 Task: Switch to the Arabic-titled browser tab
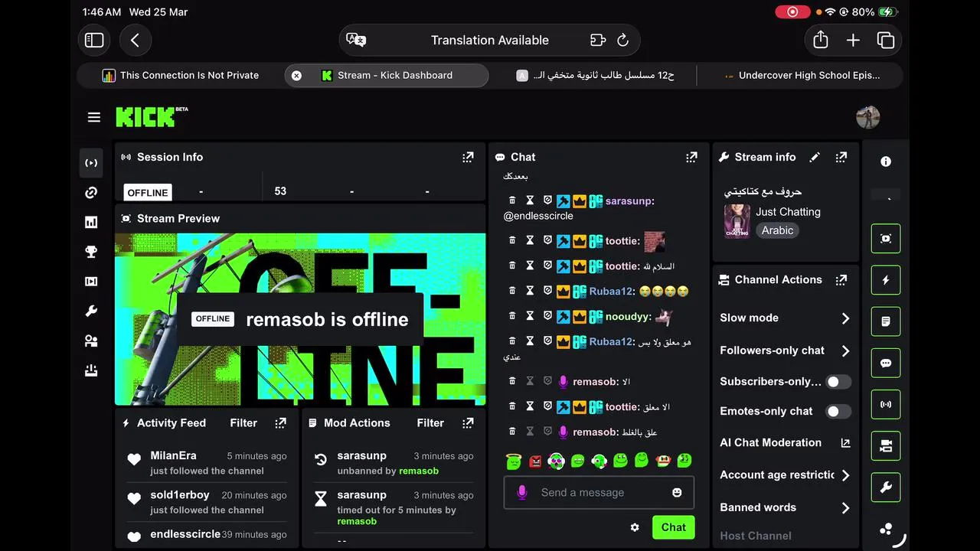[594, 75]
